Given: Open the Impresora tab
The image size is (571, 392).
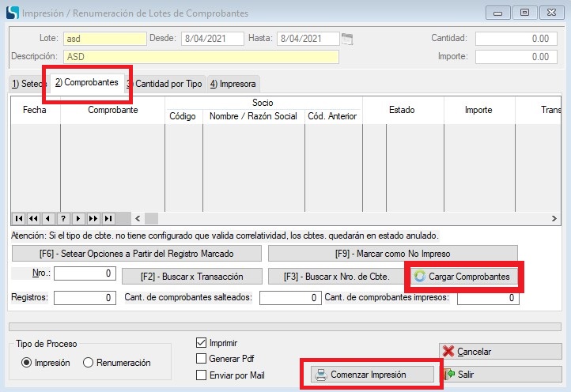Looking at the screenshot, I should (x=233, y=84).
